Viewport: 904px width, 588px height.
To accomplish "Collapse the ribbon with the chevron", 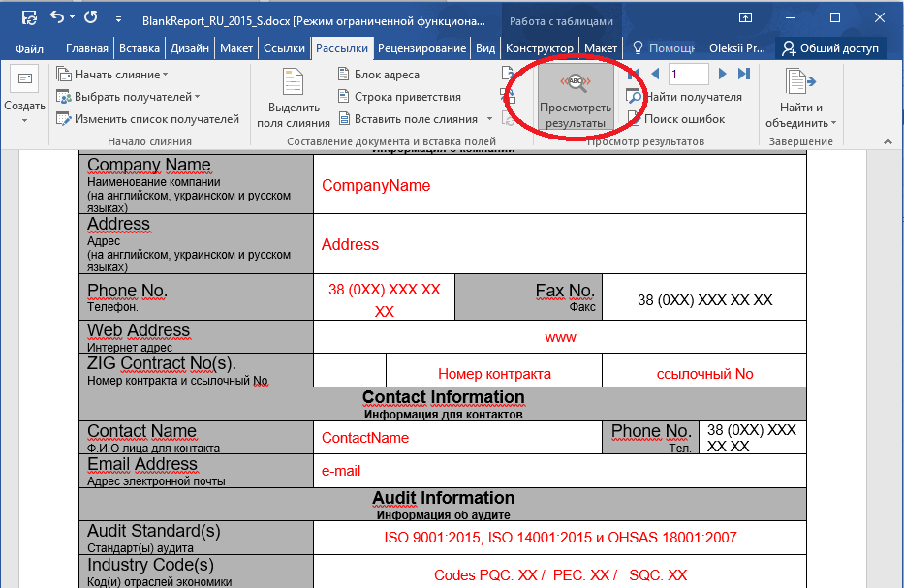I will pyautogui.click(x=888, y=141).
